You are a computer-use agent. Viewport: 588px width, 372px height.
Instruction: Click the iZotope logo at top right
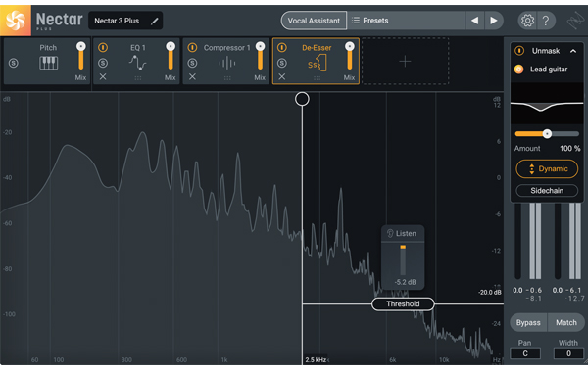pyautogui.click(x=576, y=21)
